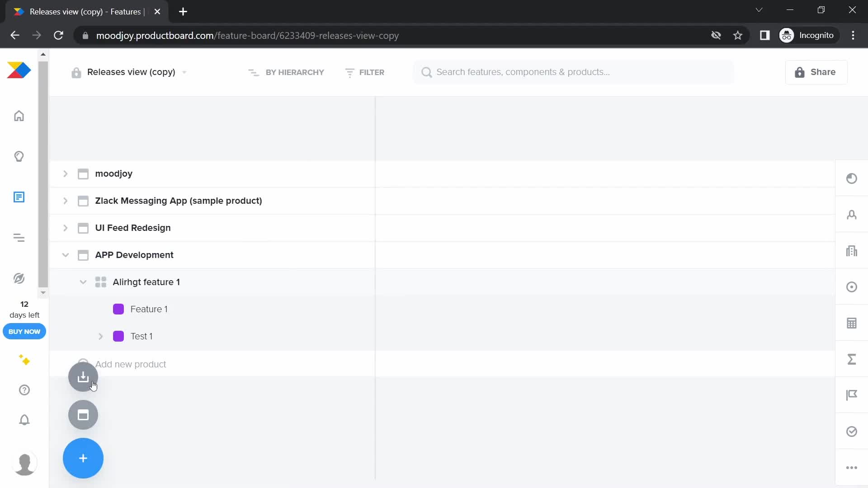Close the Releases view browser tab
The image size is (868, 488).
tap(157, 12)
